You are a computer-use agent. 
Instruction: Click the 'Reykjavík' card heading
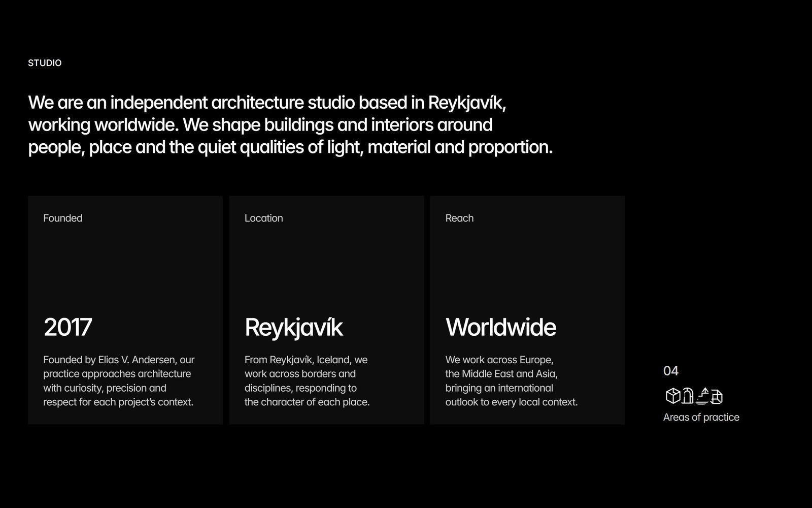pos(293,327)
